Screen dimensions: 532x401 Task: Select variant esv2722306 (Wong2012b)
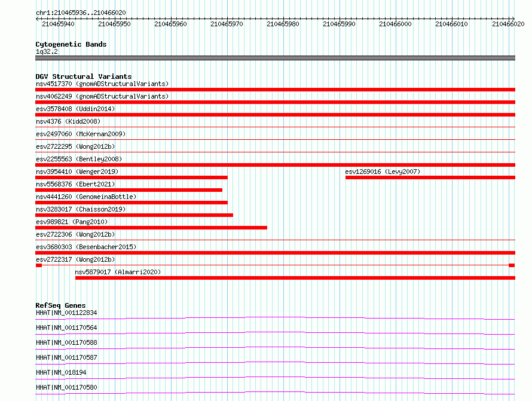pos(75,234)
